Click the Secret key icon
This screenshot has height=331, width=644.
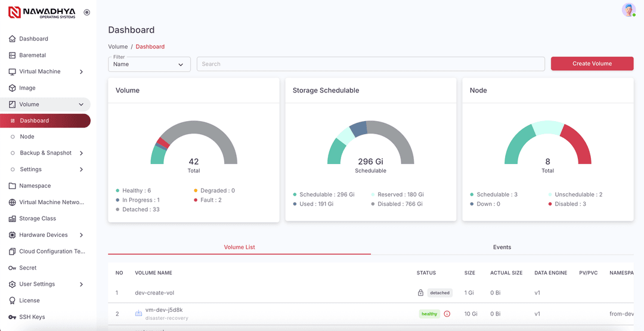point(13,268)
